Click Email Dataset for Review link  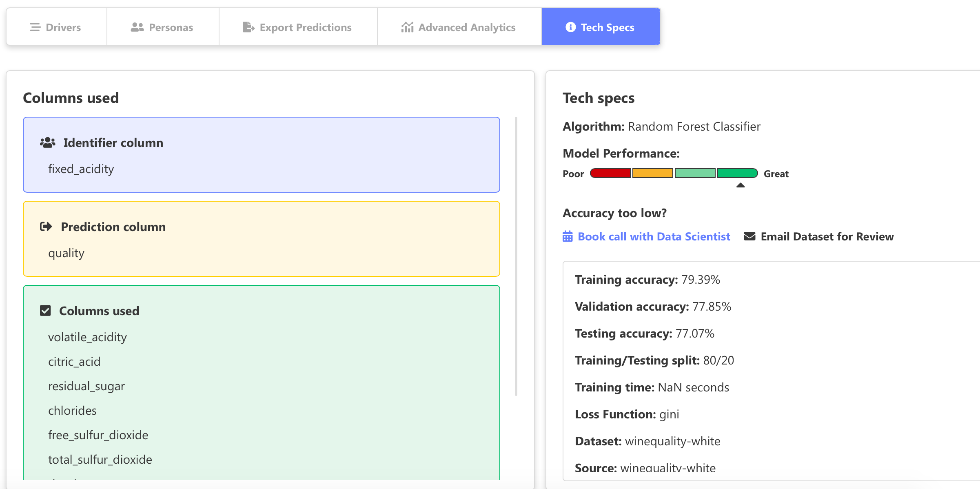click(827, 237)
